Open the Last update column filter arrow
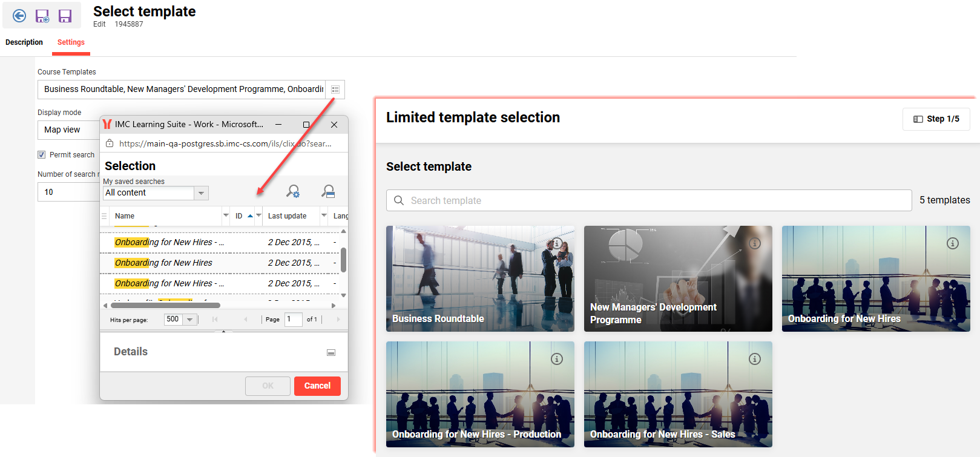This screenshot has width=980, height=457. pos(324,215)
